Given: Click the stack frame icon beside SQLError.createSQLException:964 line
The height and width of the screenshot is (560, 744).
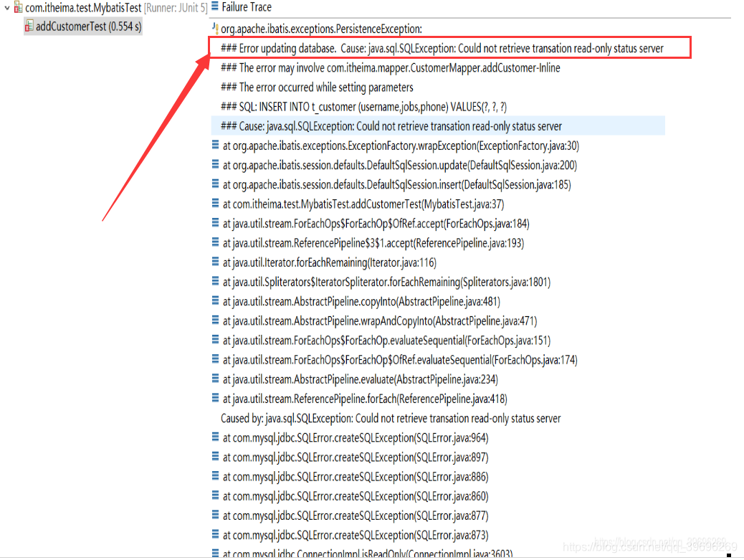Looking at the screenshot, I should click(215, 437).
